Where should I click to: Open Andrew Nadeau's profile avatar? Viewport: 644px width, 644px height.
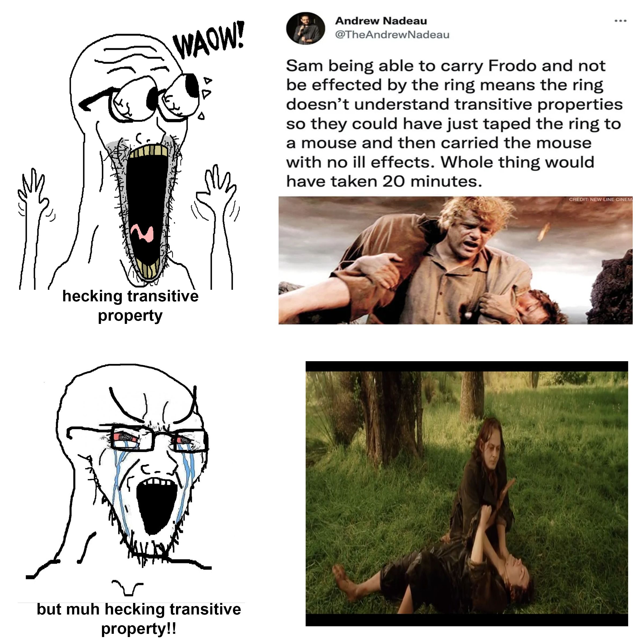305,28
